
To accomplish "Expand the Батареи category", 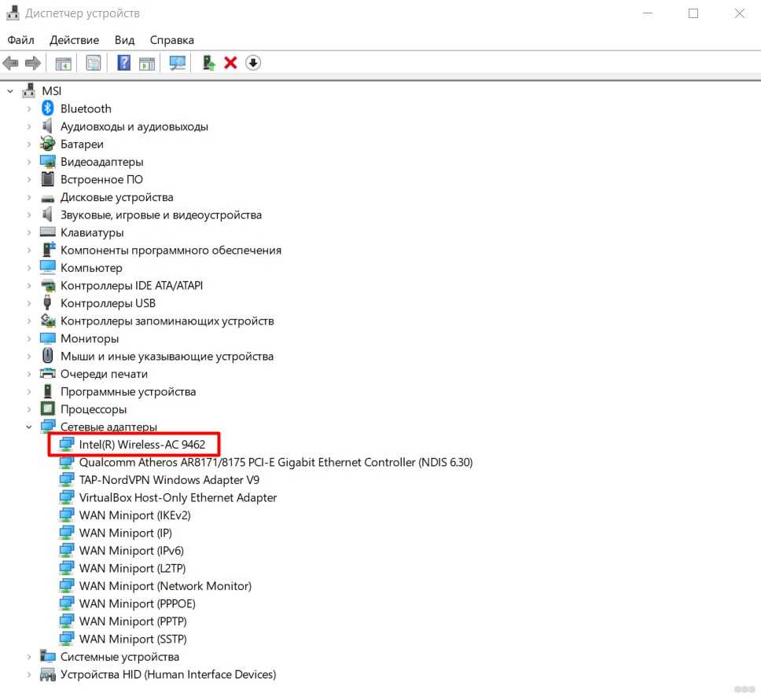I will pyautogui.click(x=29, y=144).
